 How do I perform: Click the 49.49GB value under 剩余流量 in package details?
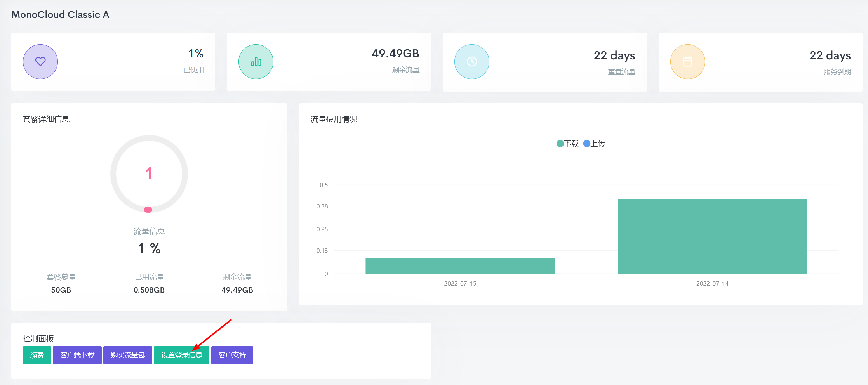(237, 290)
